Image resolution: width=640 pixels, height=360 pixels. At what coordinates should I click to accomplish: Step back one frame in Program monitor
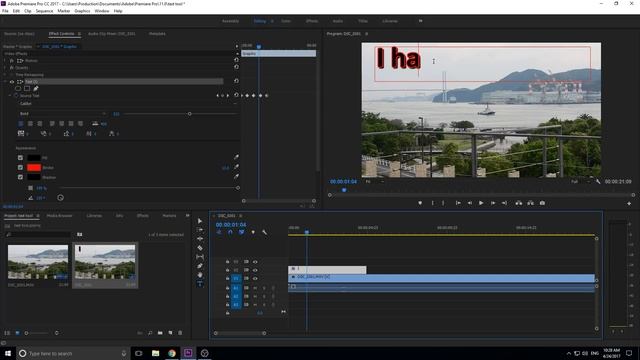470,203
